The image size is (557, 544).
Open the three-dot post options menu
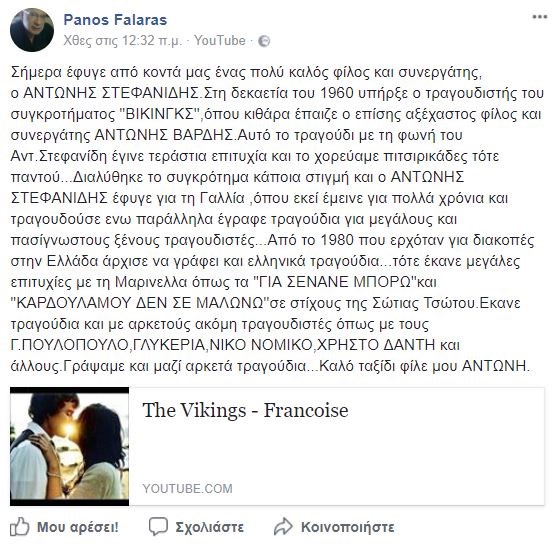tap(539, 17)
